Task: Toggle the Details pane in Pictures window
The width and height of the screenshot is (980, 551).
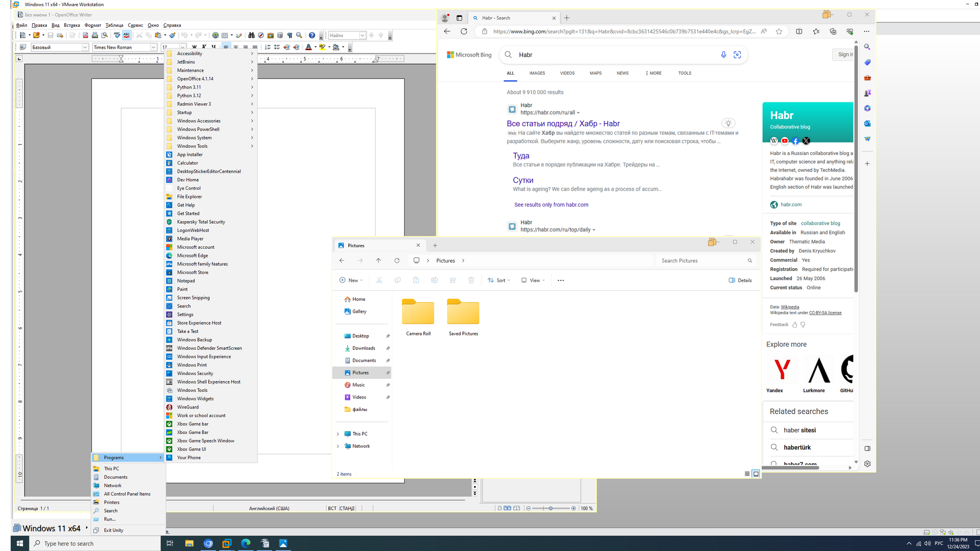Action: [740, 280]
